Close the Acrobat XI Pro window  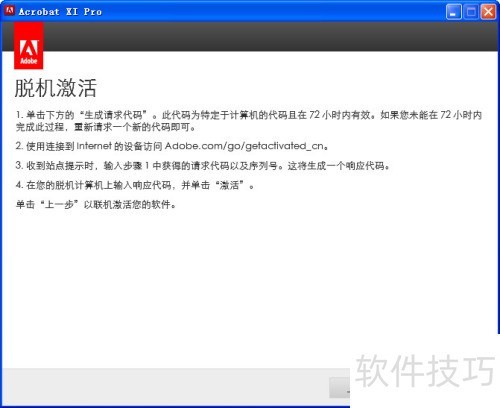coord(488,12)
